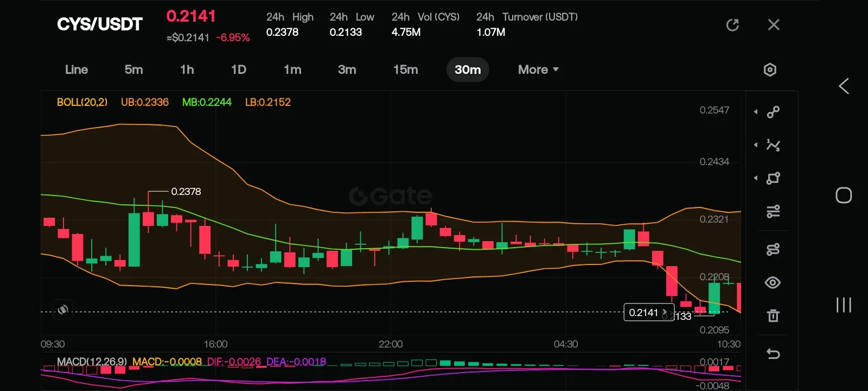Image resolution: width=868 pixels, height=391 pixels.
Task: Click the MB:0.2244 middle band value
Action: [207, 102]
